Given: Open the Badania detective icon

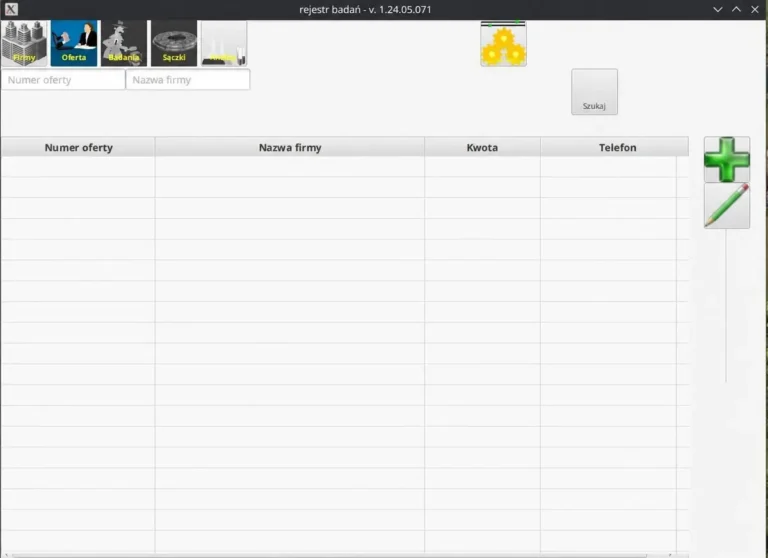Looking at the screenshot, I should pyautogui.click(x=124, y=43).
